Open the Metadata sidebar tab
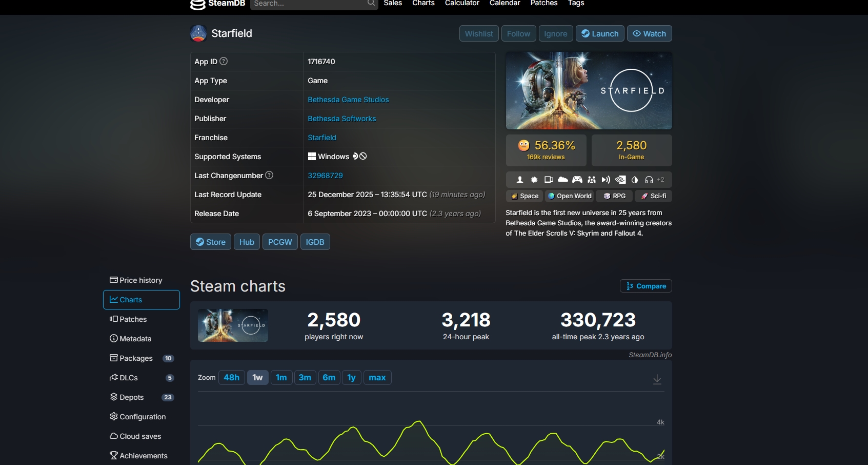 click(142, 339)
